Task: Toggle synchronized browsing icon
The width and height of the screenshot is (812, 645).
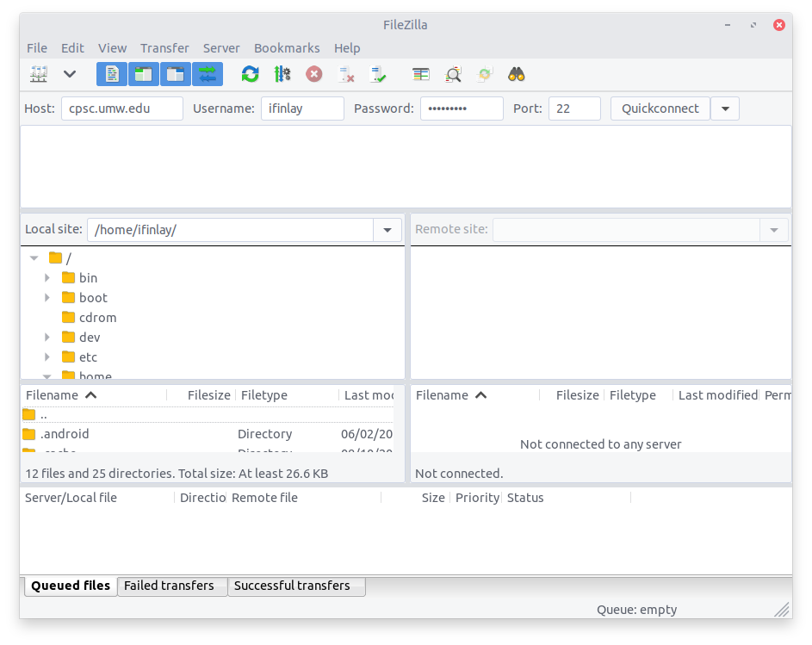Action: [485, 74]
